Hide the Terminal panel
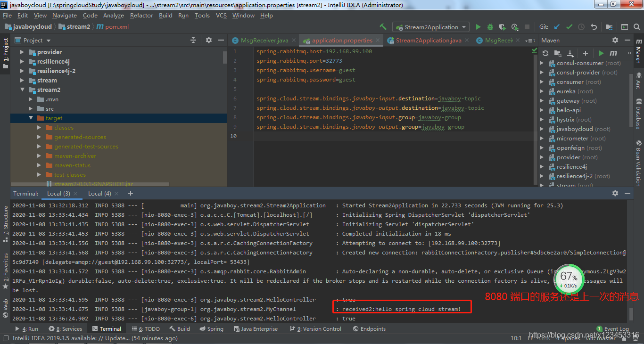The width and height of the screenshot is (644, 344). (x=627, y=193)
